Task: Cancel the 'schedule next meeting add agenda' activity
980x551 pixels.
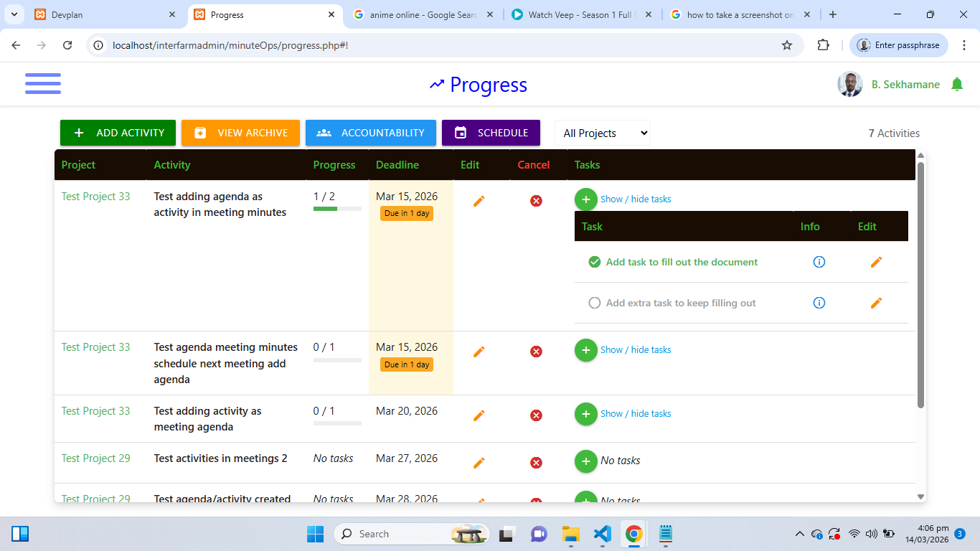Action: pyautogui.click(x=536, y=352)
